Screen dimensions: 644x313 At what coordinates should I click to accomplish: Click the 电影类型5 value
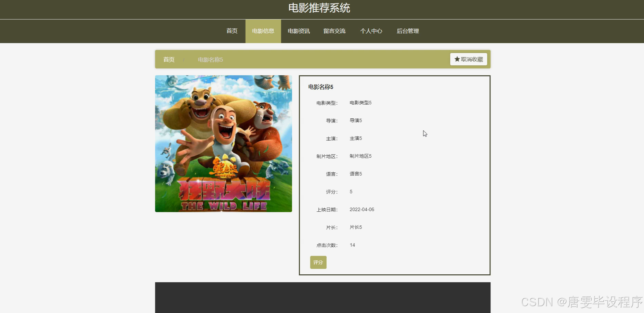tap(360, 103)
